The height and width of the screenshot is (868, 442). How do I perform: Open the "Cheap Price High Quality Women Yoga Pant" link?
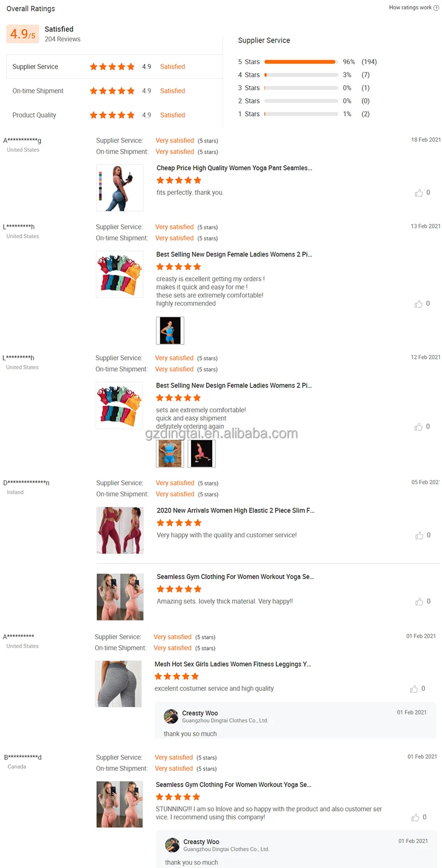point(234,168)
